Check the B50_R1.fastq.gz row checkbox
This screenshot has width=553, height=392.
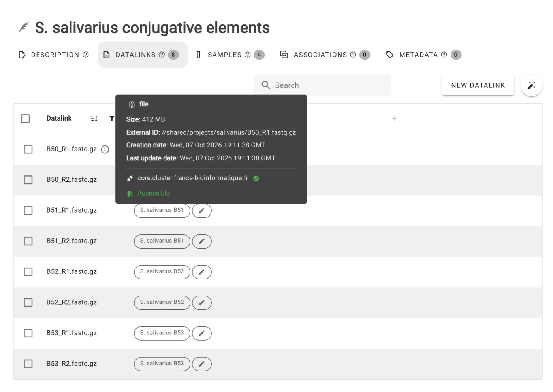(28, 149)
